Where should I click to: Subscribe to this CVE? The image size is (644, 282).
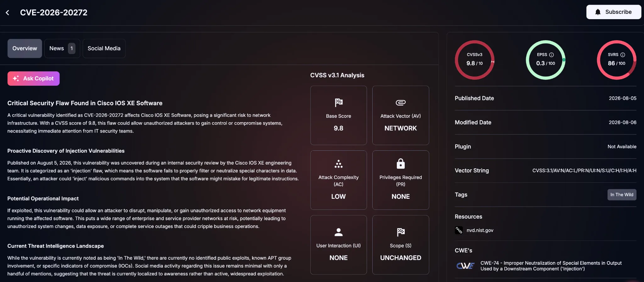point(613,12)
